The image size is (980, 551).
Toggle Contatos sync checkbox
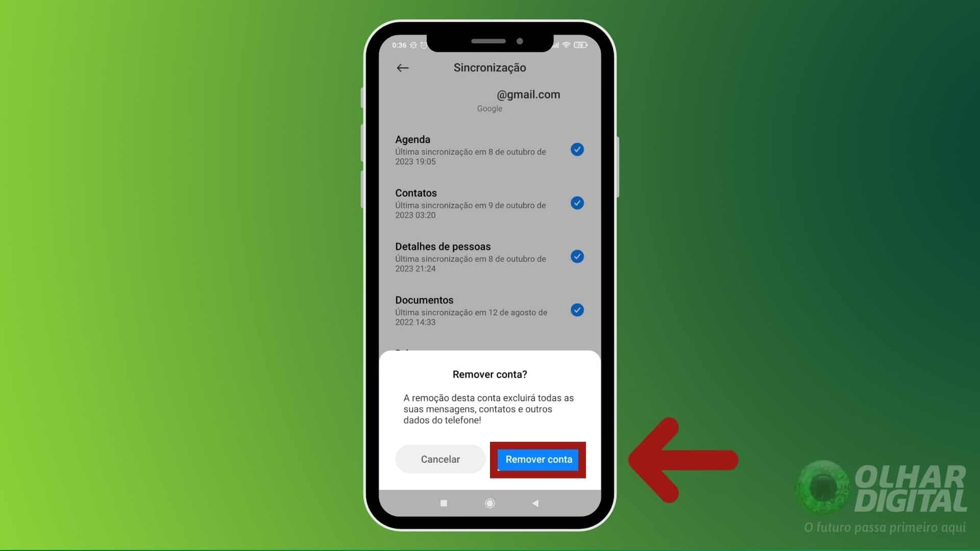coord(577,203)
